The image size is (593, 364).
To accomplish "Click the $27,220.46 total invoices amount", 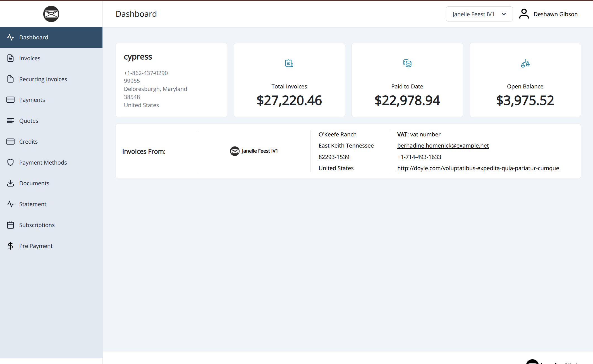I will tap(289, 100).
